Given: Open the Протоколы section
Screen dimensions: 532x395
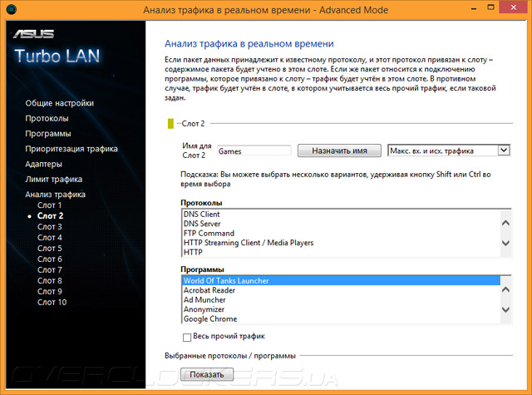Looking at the screenshot, I should [x=47, y=118].
